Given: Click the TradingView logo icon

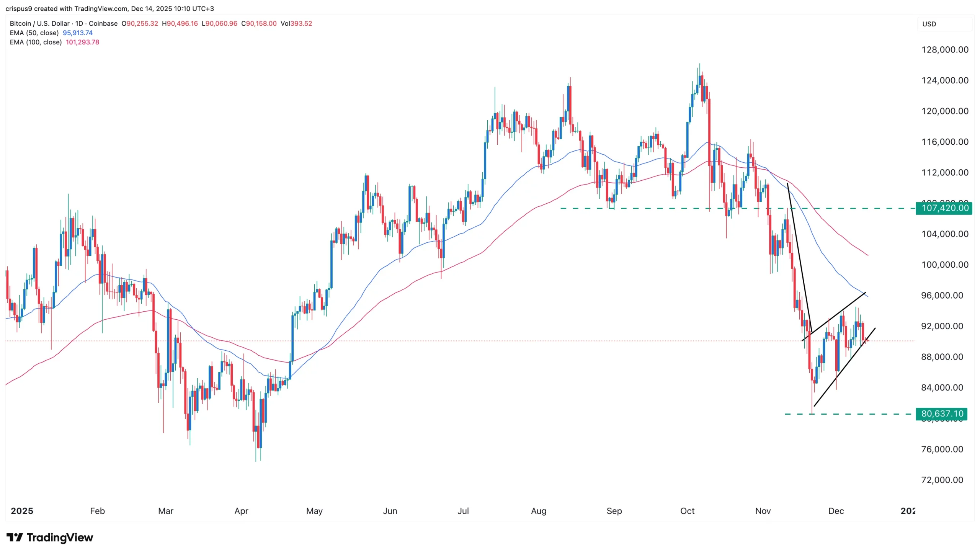Looking at the screenshot, I should (x=15, y=537).
